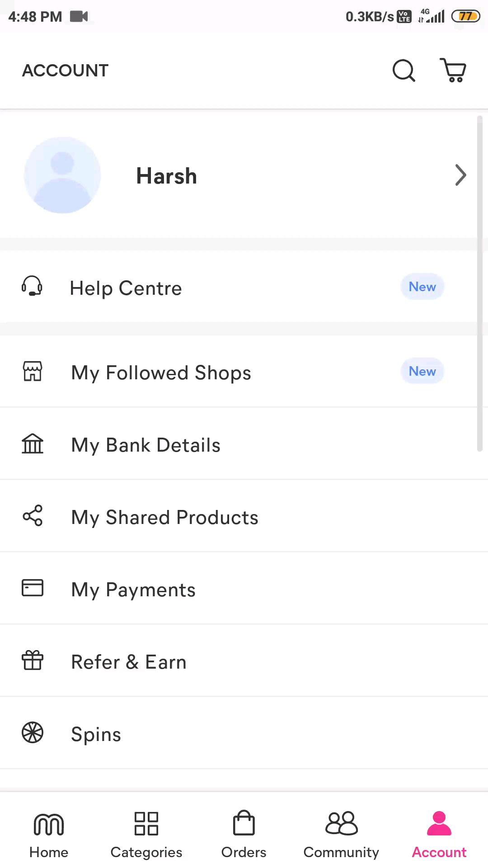Viewport: 488px width, 868px height.
Task: Open the shopping cart icon
Action: point(453,70)
